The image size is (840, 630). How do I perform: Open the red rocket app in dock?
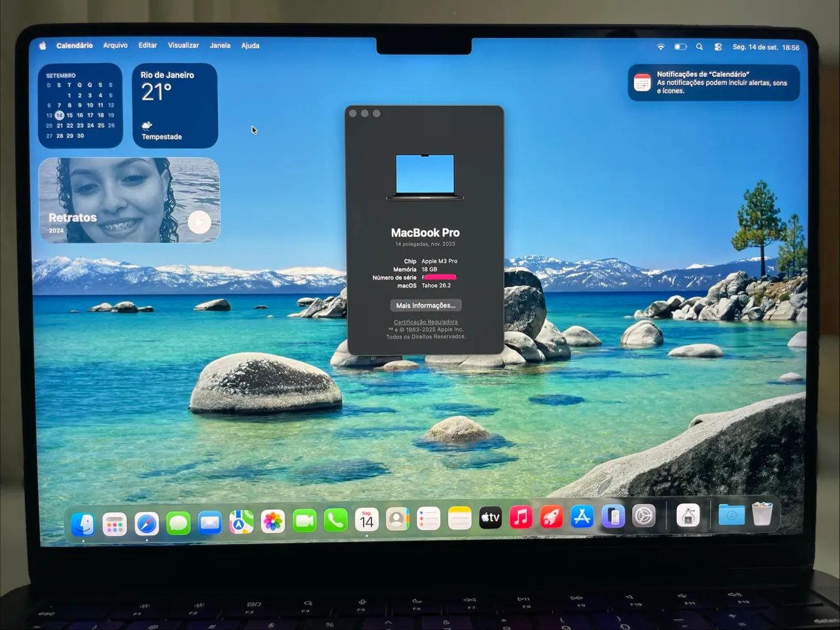(551, 517)
